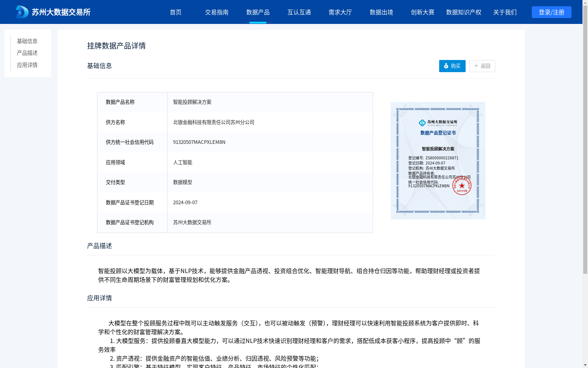588x368 pixels.
Task: Jump to 应用详情 in the sidebar
Action: 27,65
